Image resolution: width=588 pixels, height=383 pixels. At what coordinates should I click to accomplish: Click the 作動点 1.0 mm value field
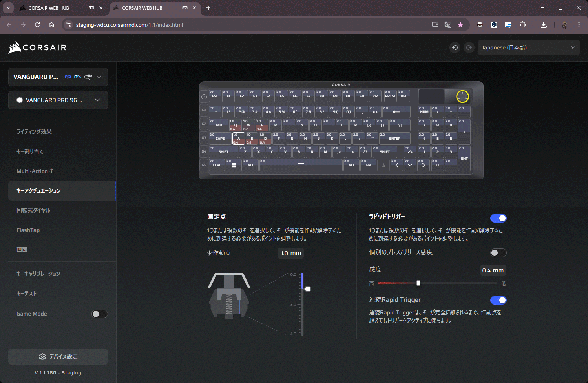pos(291,253)
